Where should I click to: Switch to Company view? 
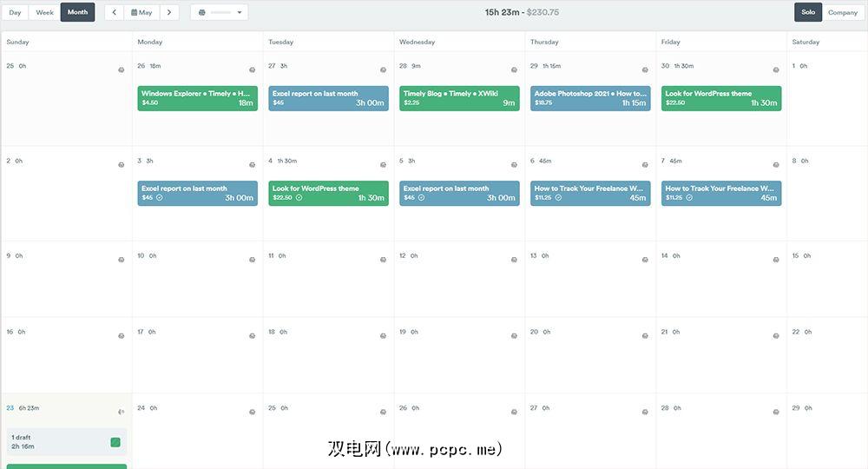(x=842, y=12)
